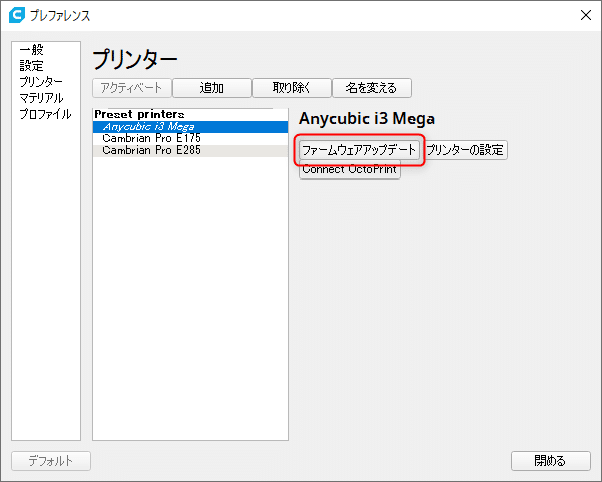The height and width of the screenshot is (482, 602).
Task: Click the Connect OctoPrint button
Action: pos(350,169)
